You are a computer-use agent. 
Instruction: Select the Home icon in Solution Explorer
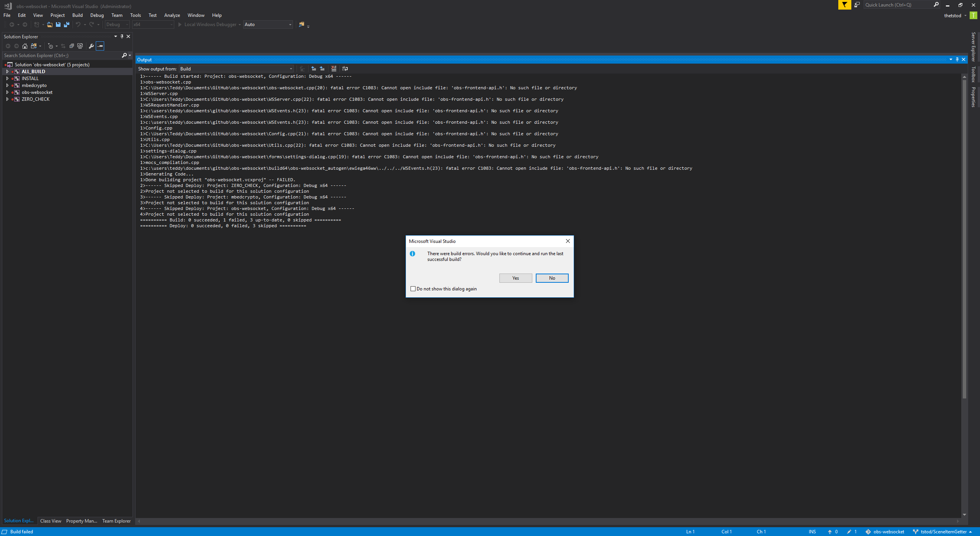tap(25, 46)
